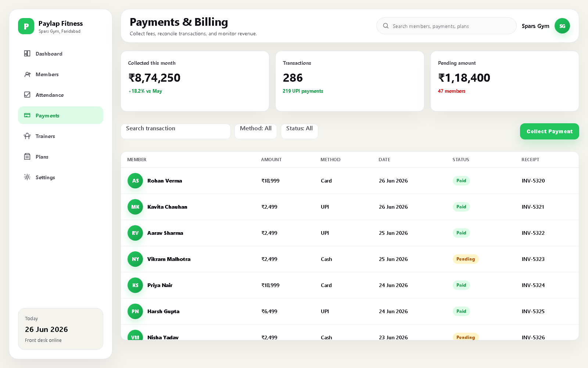Click the Vikram Malhotra member name
This screenshot has width=588, height=368.
click(x=169, y=259)
